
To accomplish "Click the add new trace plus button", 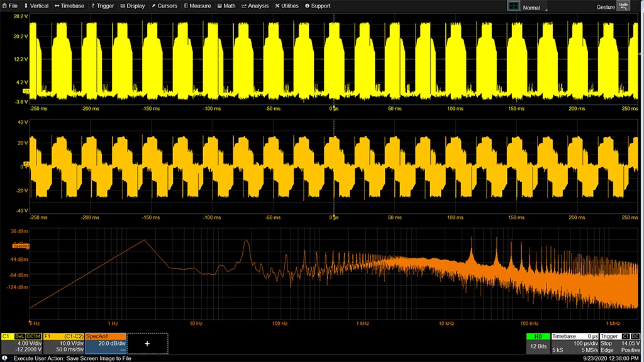I will [147, 344].
